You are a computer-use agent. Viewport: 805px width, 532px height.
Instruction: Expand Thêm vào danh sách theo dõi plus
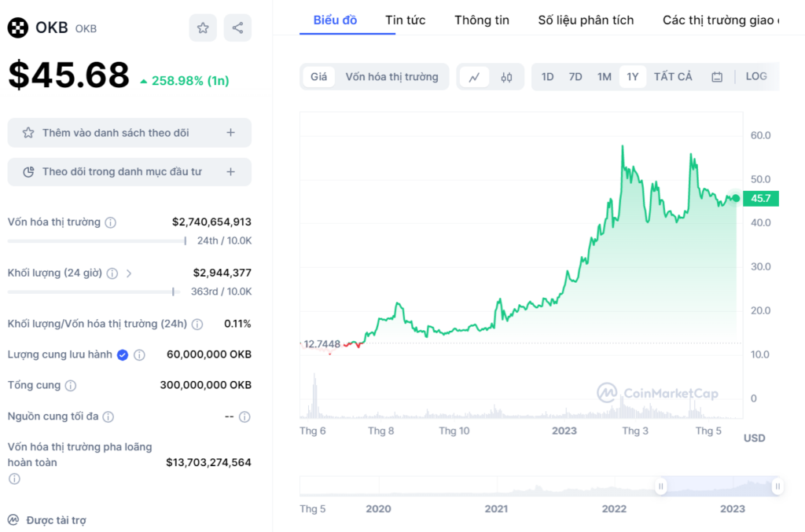coord(230,133)
